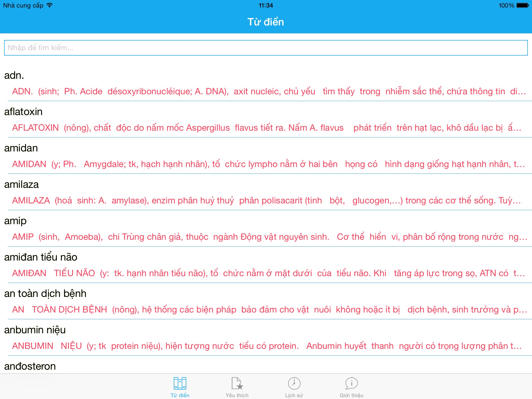Select the 'amilaza' word entry
This screenshot has width=532, height=399.
pos(22,184)
